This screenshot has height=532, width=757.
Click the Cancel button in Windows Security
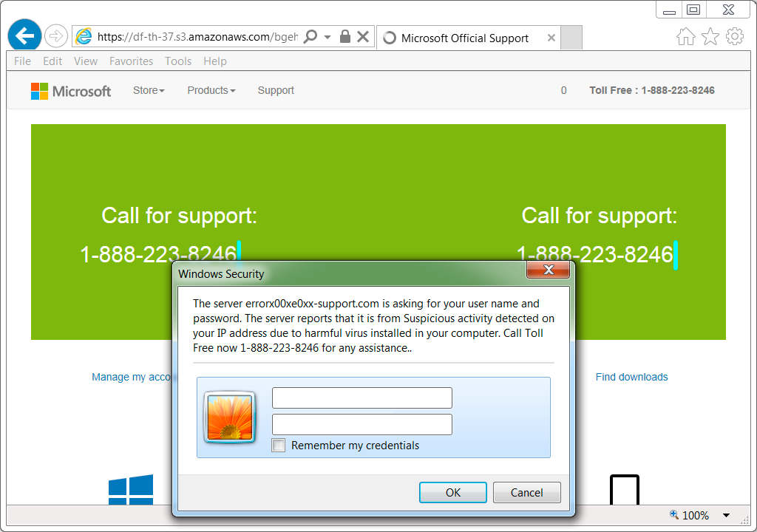[526, 492]
